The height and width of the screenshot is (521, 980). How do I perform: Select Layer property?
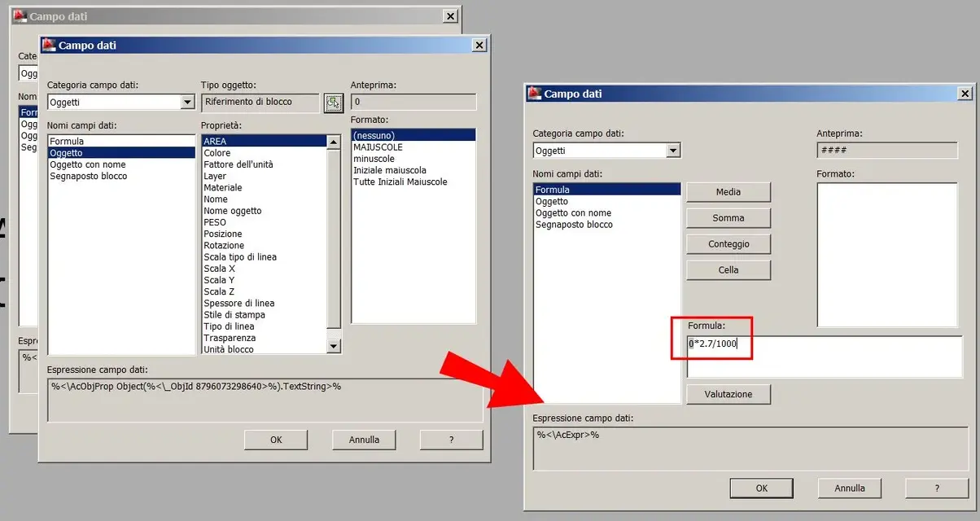pos(264,176)
